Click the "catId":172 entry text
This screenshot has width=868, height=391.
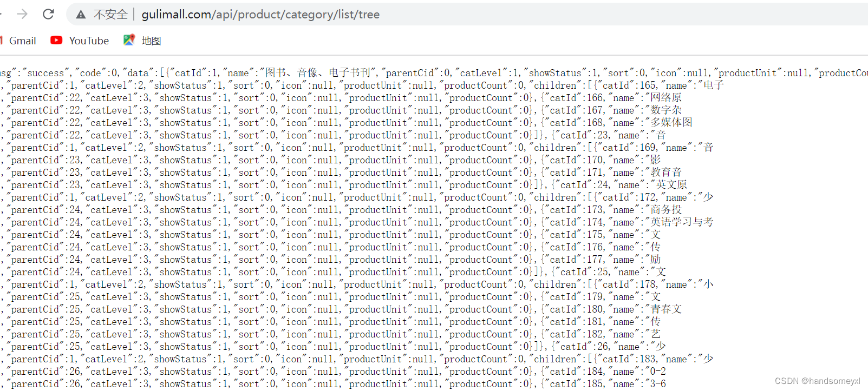pyautogui.click(x=626, y=197)
